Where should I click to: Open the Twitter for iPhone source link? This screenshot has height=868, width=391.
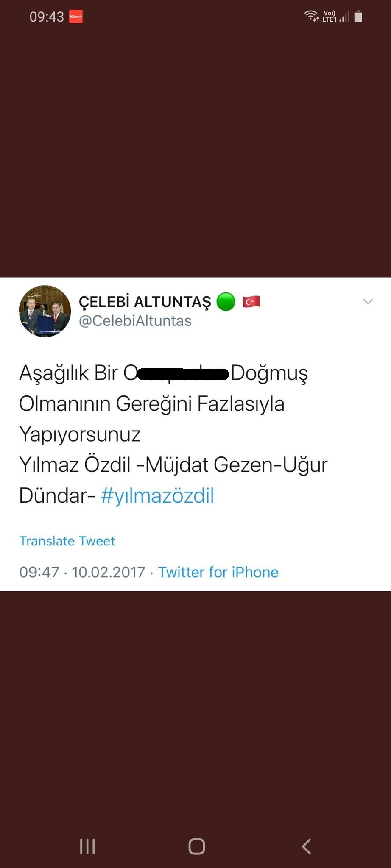[218, 572]
